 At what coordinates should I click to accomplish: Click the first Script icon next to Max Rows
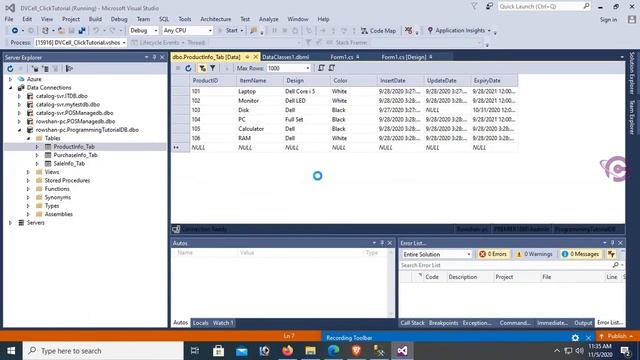[x=321, y=68]
